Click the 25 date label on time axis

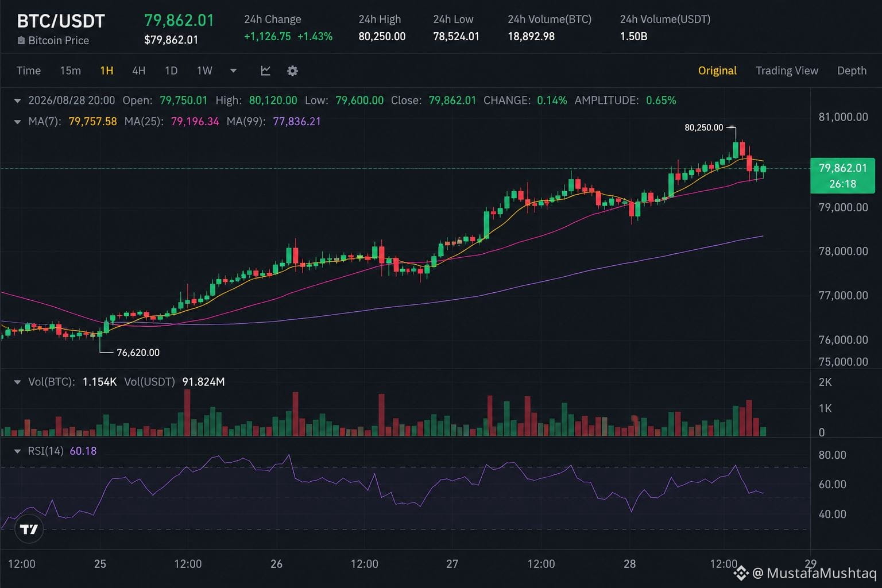100,564
